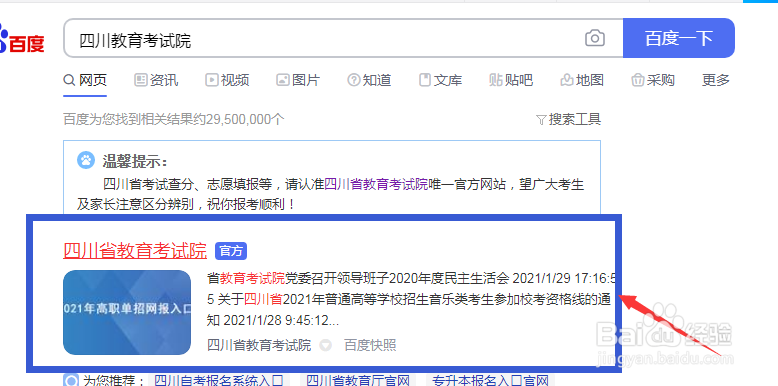The height and width of the screenshot is (386, 778).
Task: Select the 网页 tab
Action: pyautogui.click(x=85, y=80)
